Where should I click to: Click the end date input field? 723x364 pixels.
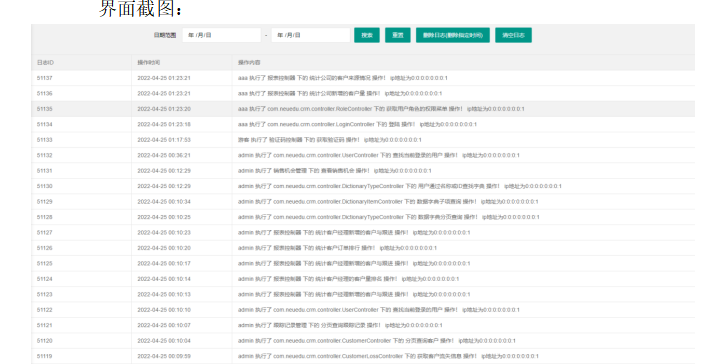(311, 35)
